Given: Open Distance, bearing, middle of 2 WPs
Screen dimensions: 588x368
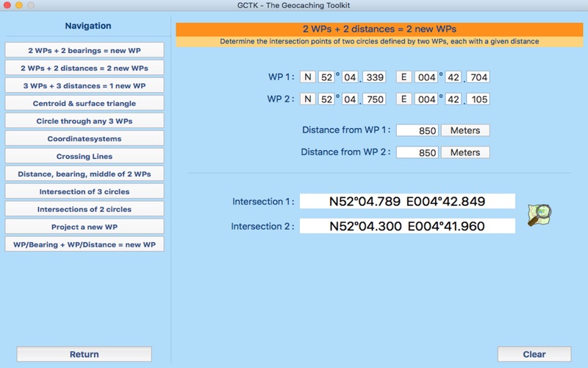Looking at the screenshot, I should [85, 174].
